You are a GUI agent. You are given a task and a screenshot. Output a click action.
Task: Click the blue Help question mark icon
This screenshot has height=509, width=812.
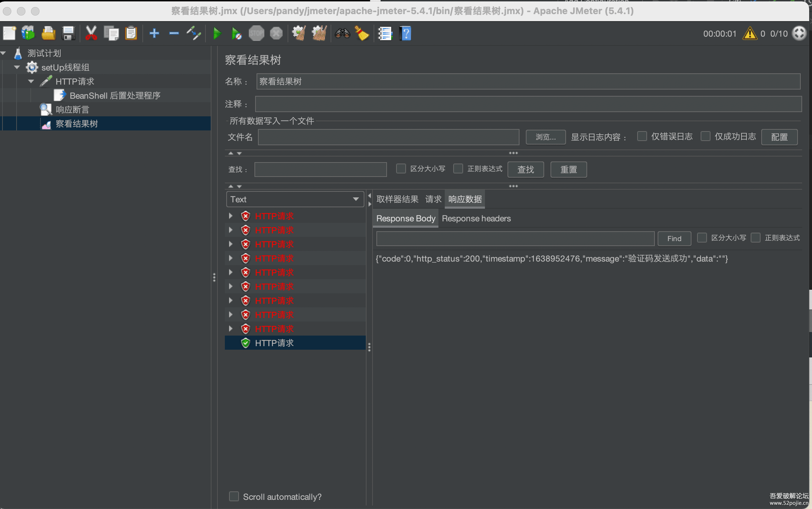(405, 34)
